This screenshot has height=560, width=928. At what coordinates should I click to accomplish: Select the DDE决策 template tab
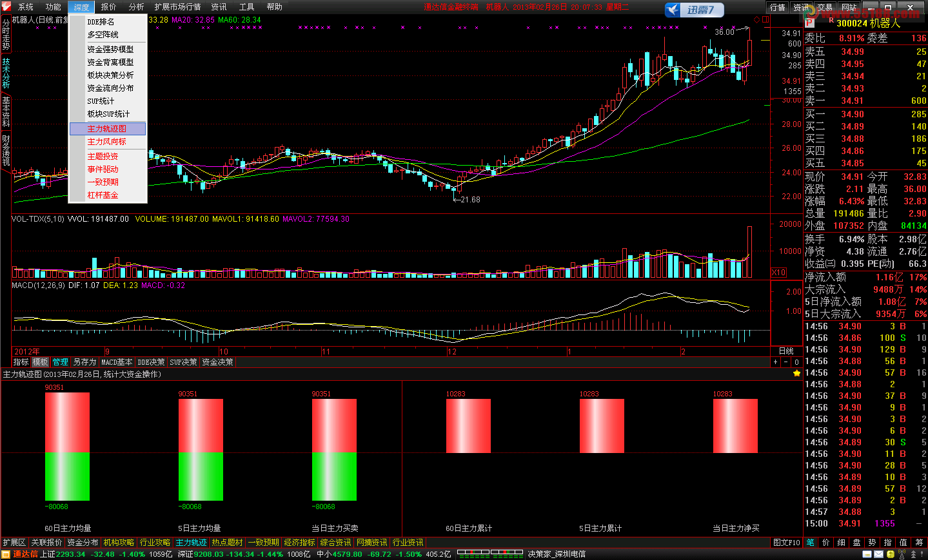point(151,362)
